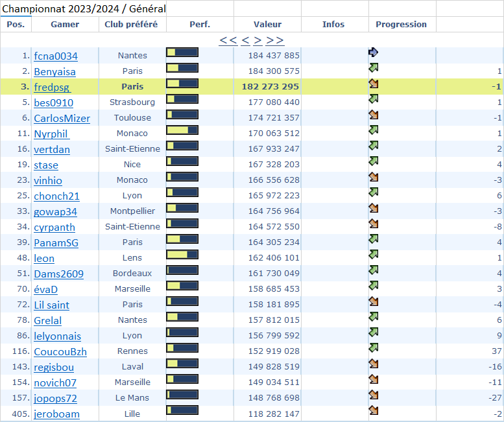This screenshot has height=422, width=504.
Task: Go to first page with << link
Action: (x=228, y=40)
